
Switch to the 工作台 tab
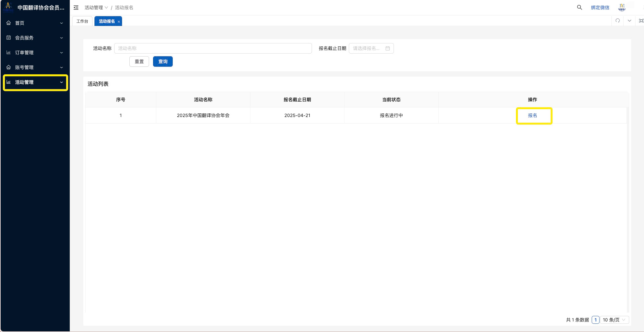pyautogui.click(x=82, y=21)
